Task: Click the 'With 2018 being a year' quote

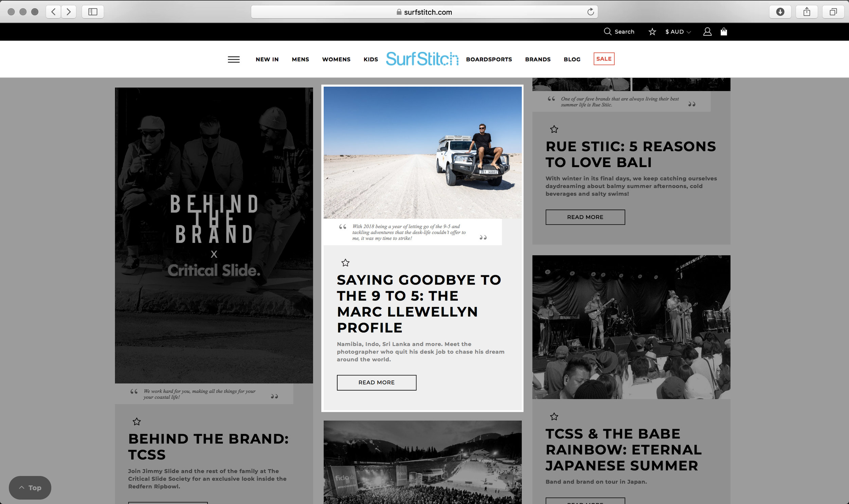Action: [x=409, y=232]
